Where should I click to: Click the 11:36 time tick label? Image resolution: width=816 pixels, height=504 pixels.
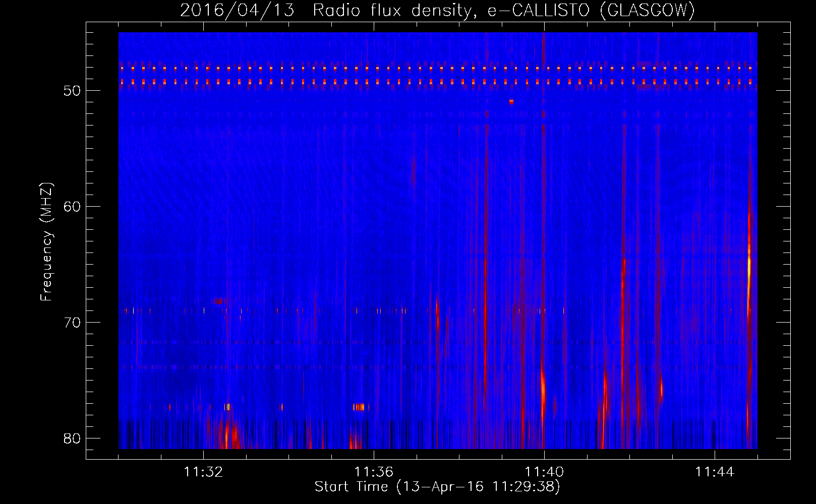pyautogui.click(x=374, y=472)
